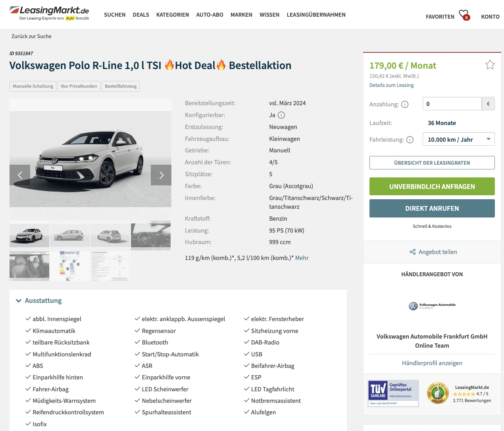Open the MARKEN menu
The width and height of the screenshot is (504, 431).
tap(241, 15)
